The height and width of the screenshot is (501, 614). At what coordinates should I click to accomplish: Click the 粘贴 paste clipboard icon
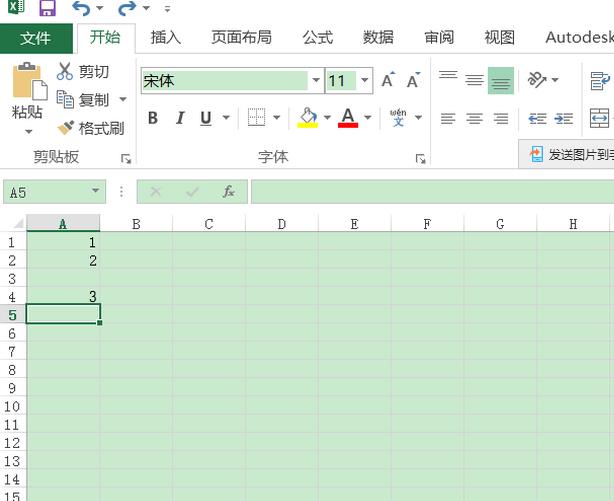coord(29,81)
